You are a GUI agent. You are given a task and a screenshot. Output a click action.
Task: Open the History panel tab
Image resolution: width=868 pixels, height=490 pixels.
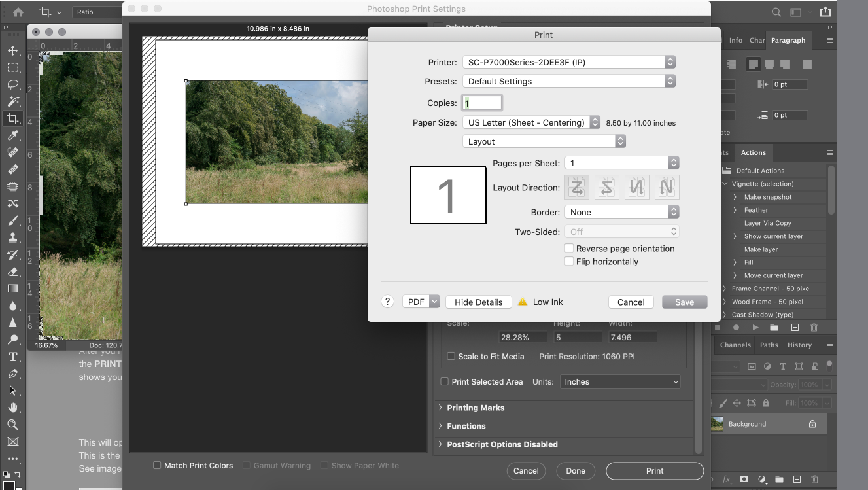pyautogui.click(x=799, y=345)
